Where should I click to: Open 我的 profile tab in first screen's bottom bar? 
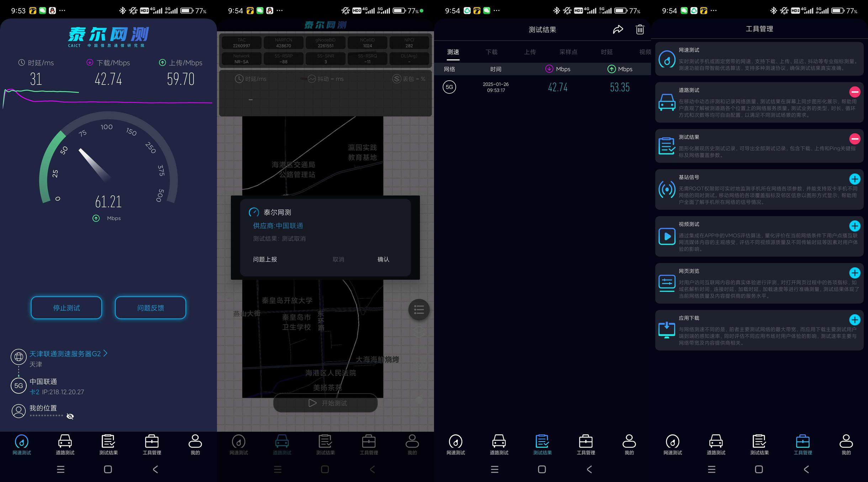[195, 445]
